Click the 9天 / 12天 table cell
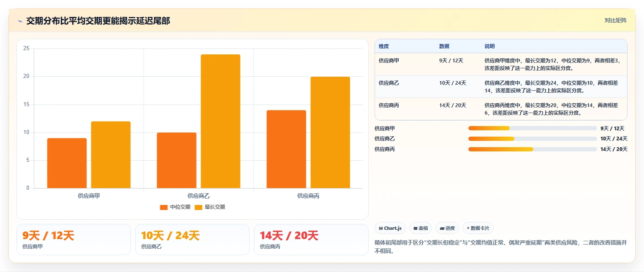644x272 pixels. coord(451,61)
